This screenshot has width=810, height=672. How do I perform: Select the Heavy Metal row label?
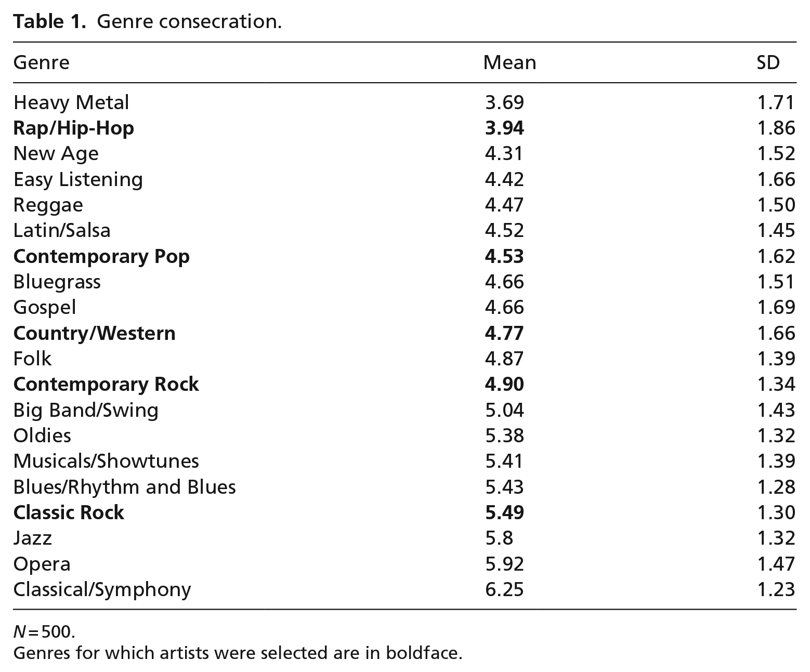coord(71,102)
